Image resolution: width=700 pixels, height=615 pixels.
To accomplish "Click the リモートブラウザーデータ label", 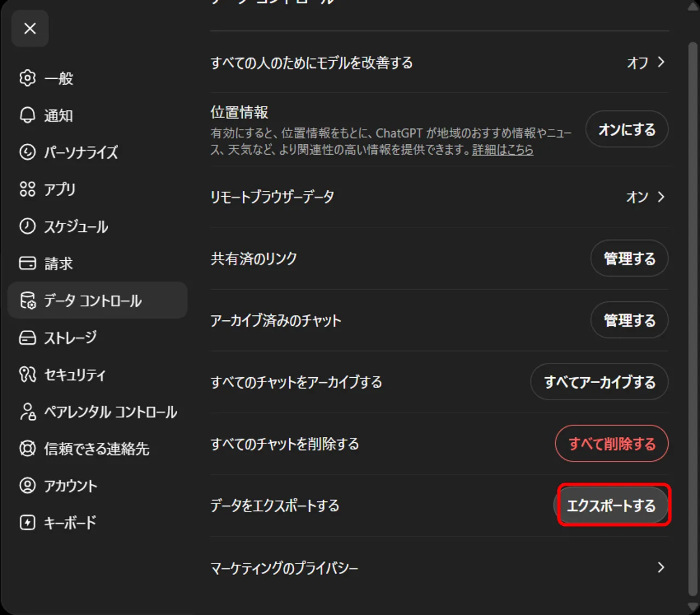I will [x=272, y=197].
